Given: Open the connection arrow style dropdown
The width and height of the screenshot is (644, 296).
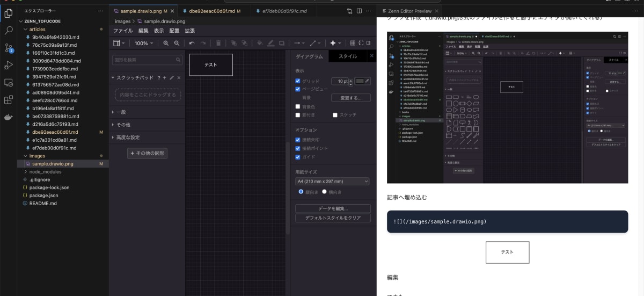Looking at the screenshot, I should pyautogui.click(x=298, y=43).
